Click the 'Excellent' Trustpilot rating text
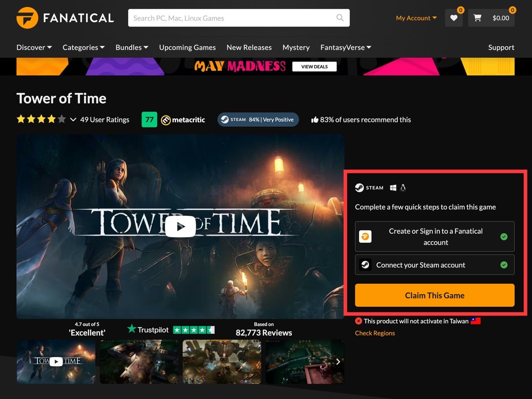This screenshot has height=399, width=532. 87,333
